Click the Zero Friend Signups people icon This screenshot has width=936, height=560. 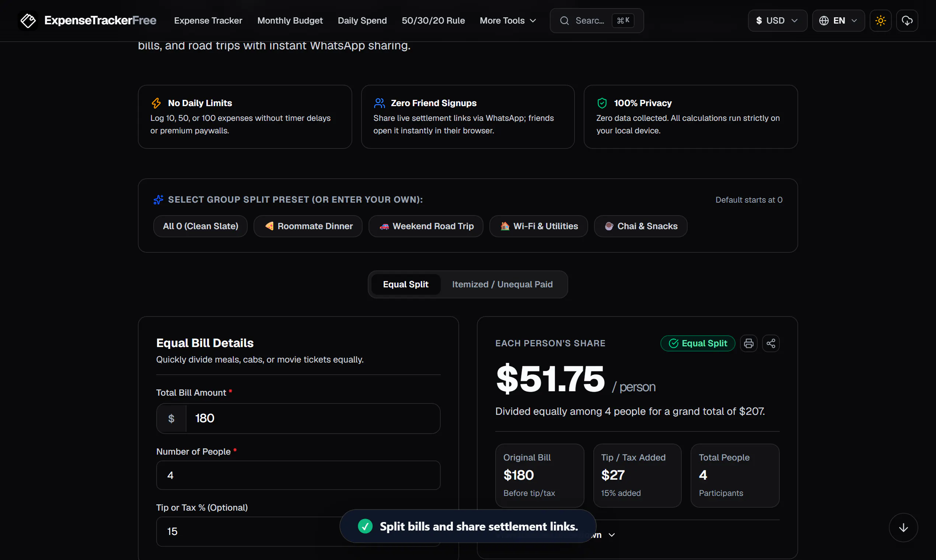click(379, 103)
